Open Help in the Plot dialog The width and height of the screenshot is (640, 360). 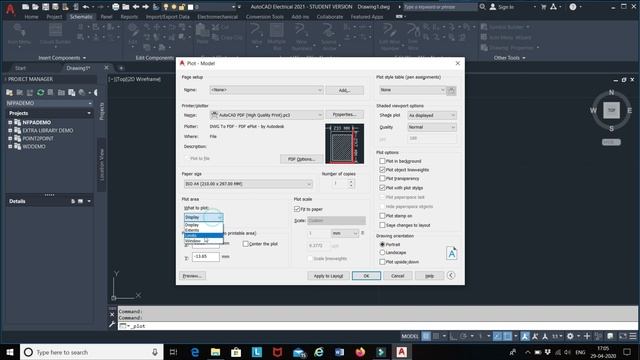click(429, 276)
